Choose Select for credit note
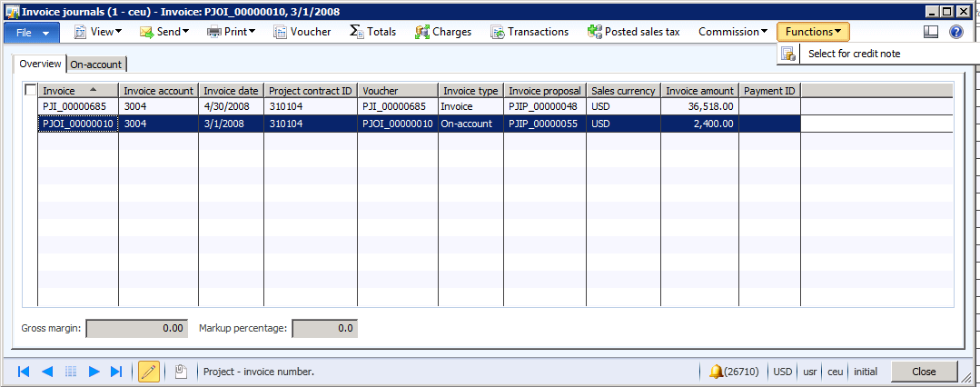The height and width of the screenshot is (387, 980). click(854, 54)
